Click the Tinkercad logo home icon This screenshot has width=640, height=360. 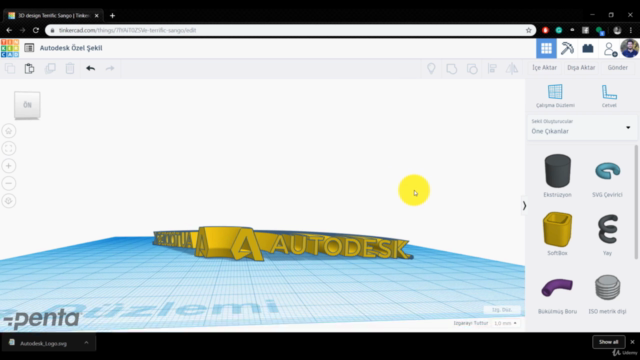10,48
